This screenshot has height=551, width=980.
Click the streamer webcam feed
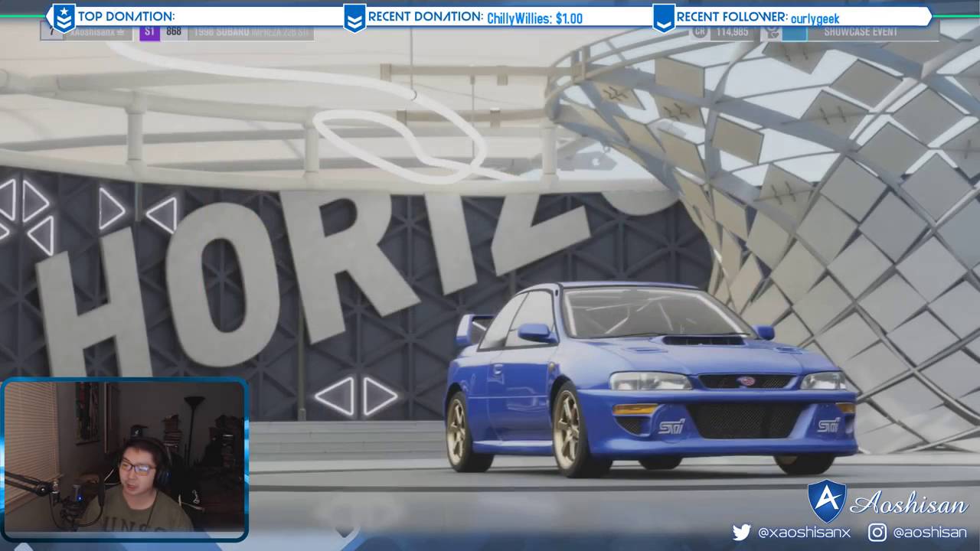(124, 458)
